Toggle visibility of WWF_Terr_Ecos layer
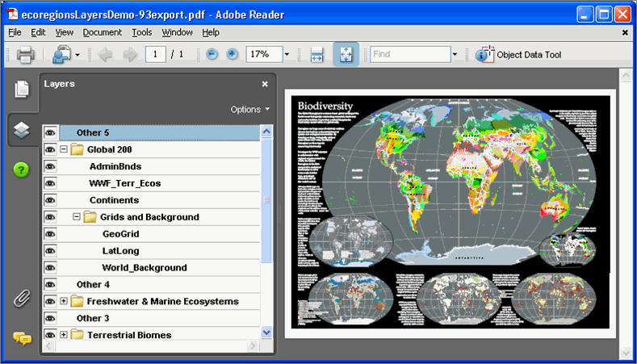Viewport: 637px width, 364px height. tap(50, 183)
